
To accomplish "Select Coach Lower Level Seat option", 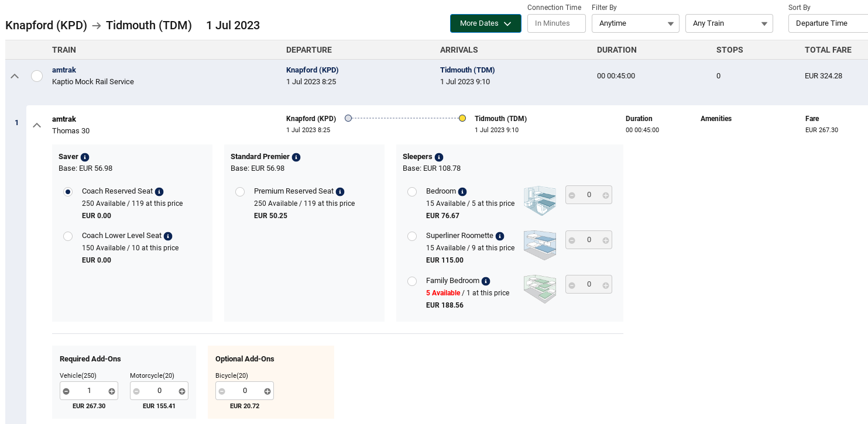I will click(x=68, y=236).
